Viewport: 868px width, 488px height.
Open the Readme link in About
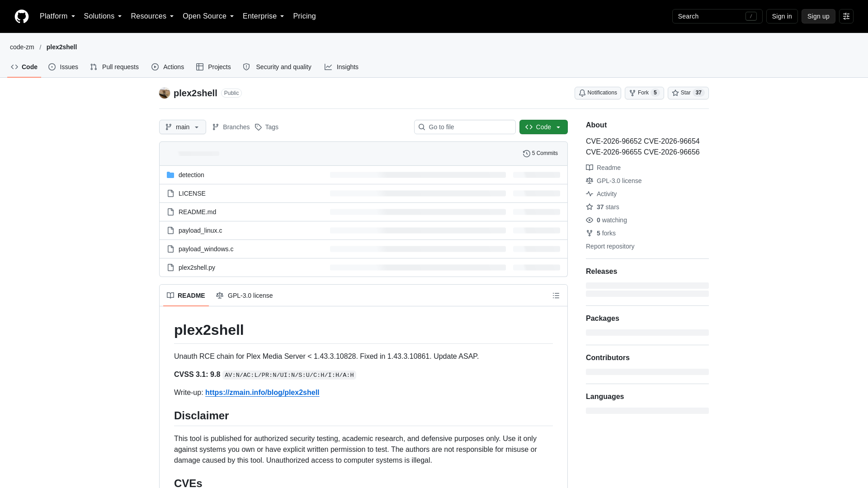coord(603,168)
